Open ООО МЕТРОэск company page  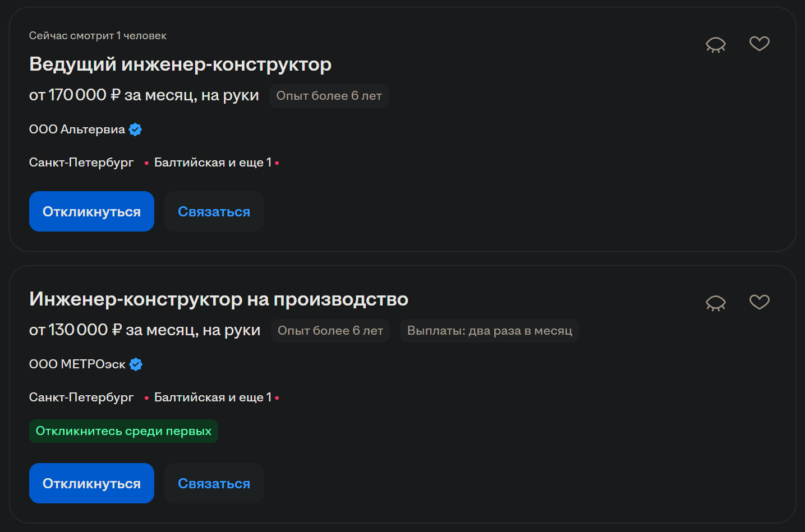coord(77,364)
